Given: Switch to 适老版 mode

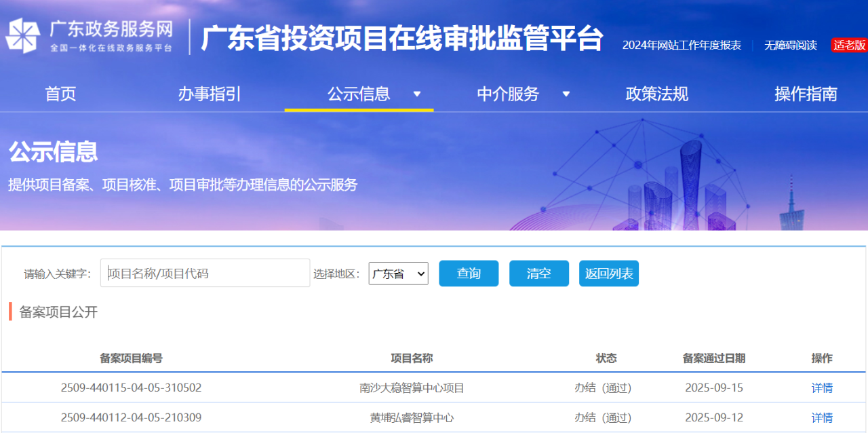Looking at the screenshot, I should 849,45.
